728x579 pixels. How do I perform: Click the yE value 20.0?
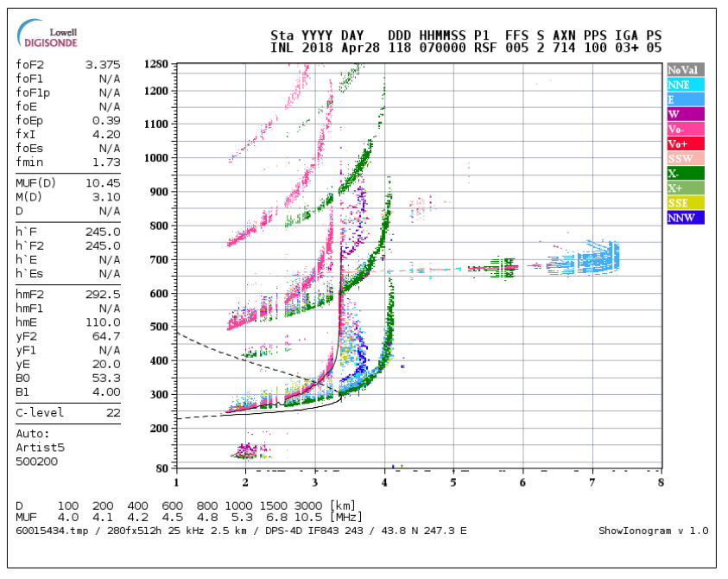(106, 365)
